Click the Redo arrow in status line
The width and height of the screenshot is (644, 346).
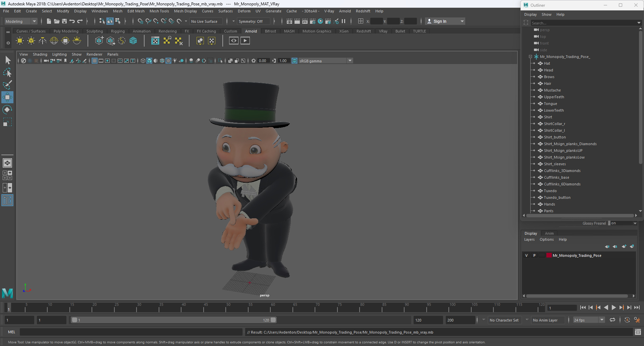point(80,21)
